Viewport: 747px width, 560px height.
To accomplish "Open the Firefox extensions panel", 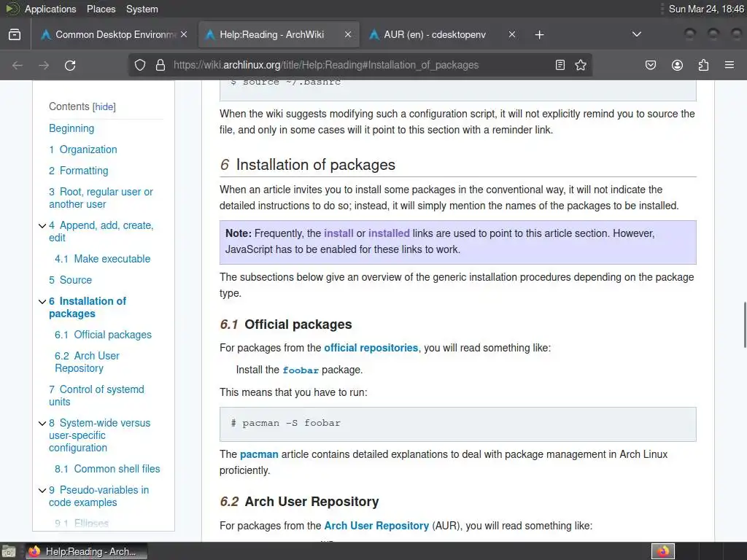I will (703, 65).
